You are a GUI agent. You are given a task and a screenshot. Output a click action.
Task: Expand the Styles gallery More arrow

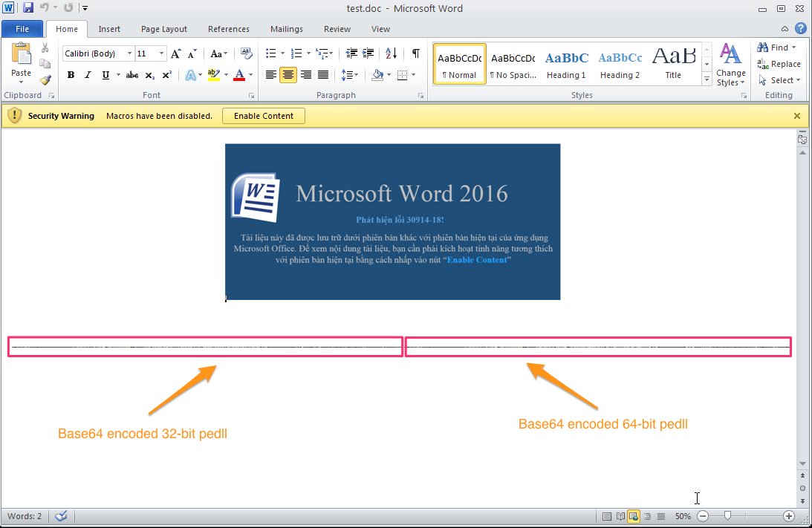707,79
